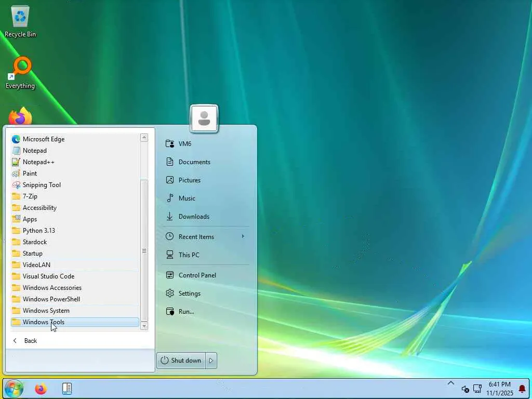Expand the Stardock folder
The height and width of the screenshot is (399, 532).
[75, 242]
